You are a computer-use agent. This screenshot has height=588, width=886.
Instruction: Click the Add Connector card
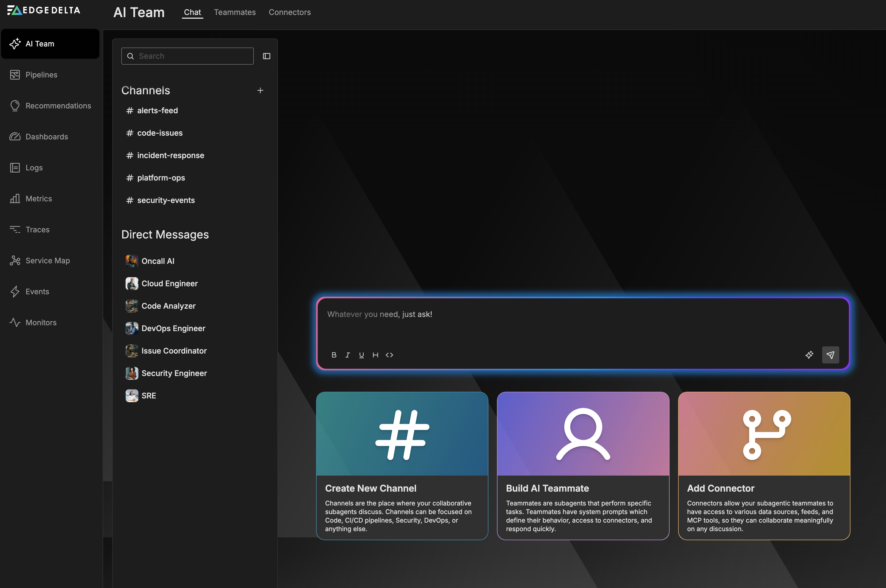coord(764,465)
